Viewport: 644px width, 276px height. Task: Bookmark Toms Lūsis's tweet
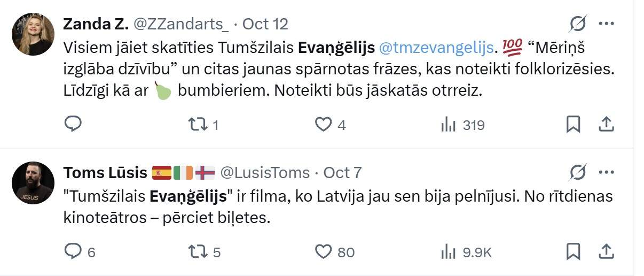tap(573, 251)
